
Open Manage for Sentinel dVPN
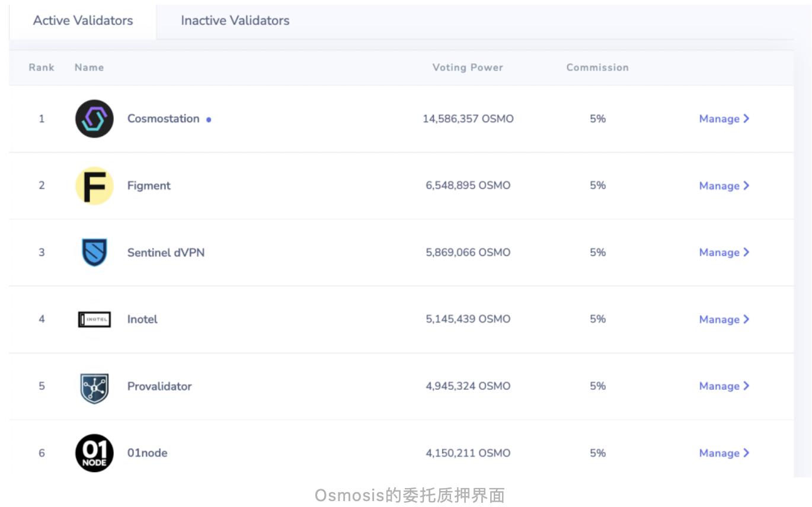[724, 252]
